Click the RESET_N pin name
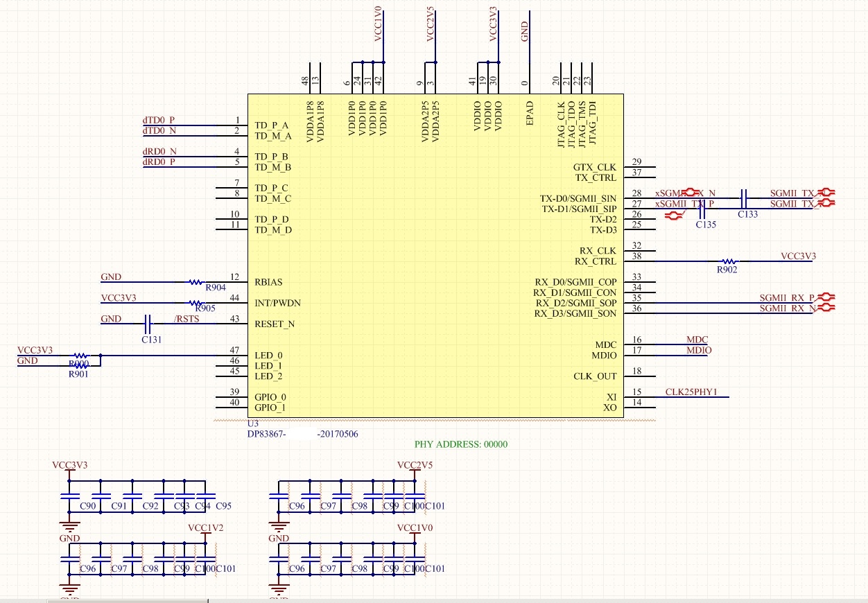The height and width of the screenshot is (603, 868). coord(274,324)
